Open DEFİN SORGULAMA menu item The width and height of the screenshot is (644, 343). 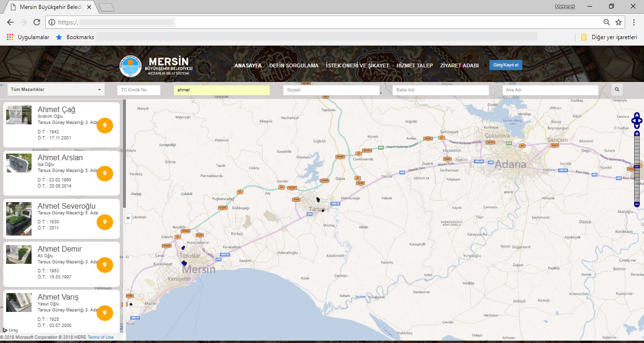pos(294,65)
